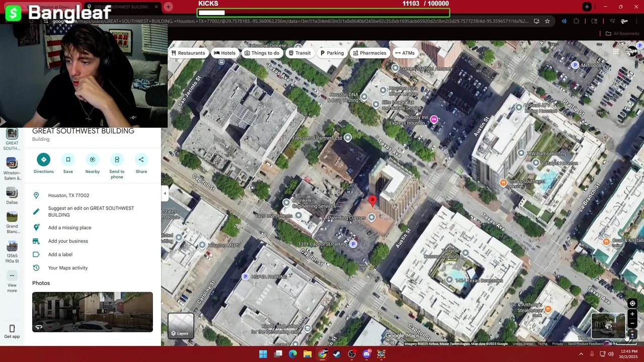Open Discord from the taskbar
The width and height of the screenshot is (644, 362).
pyautogui.click(x=367, y=354)
